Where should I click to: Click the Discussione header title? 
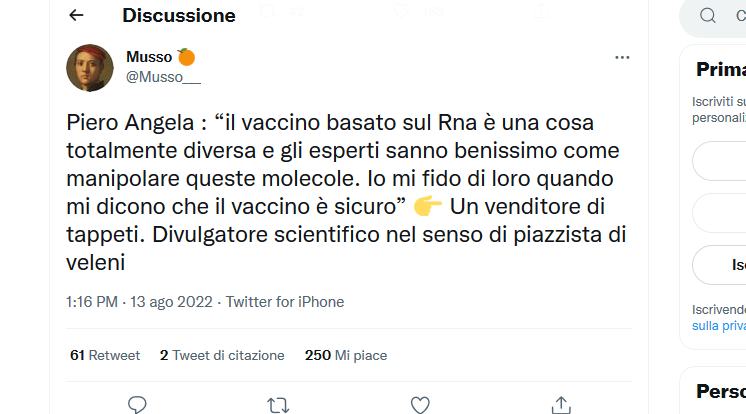click(179, 16)
